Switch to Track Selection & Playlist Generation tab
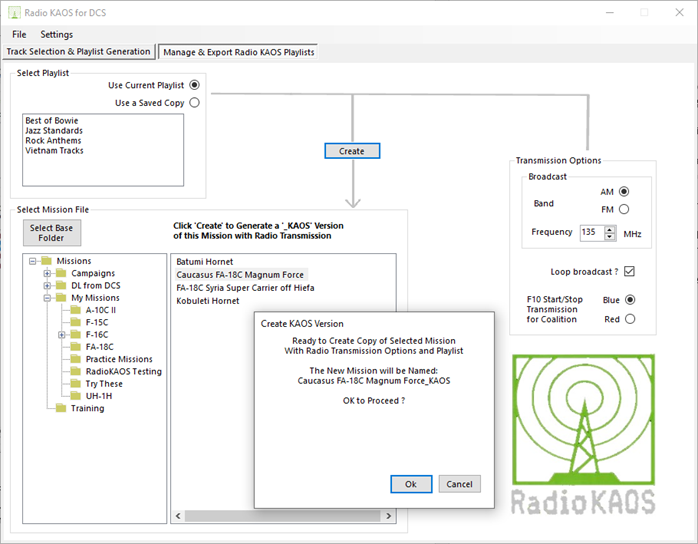698x544 pixels. pos(78,52)
